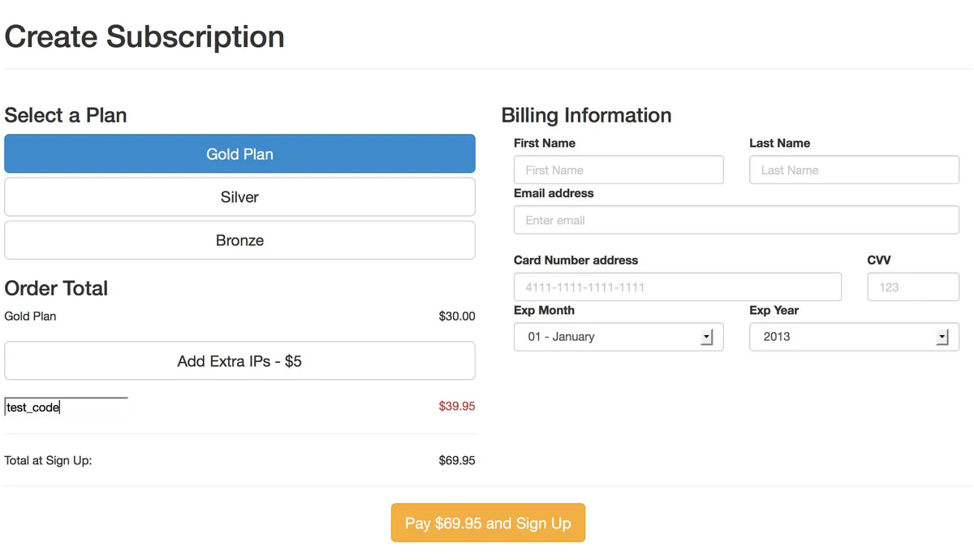This screenshot has height=560, width=974.
Task: Click the CVV label text
Action: [x=879, y=261]
